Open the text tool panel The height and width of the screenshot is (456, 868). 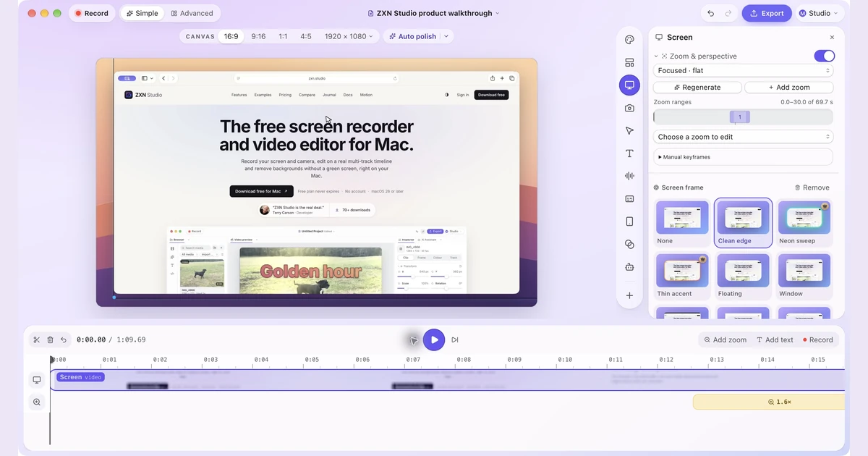pyautogui.click(x=629, y=153)
